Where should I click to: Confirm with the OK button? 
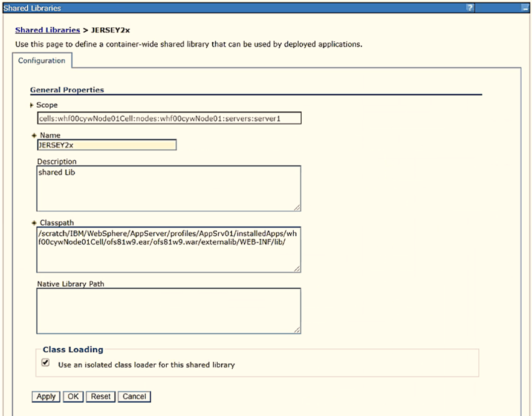click(x=73, y=397)
